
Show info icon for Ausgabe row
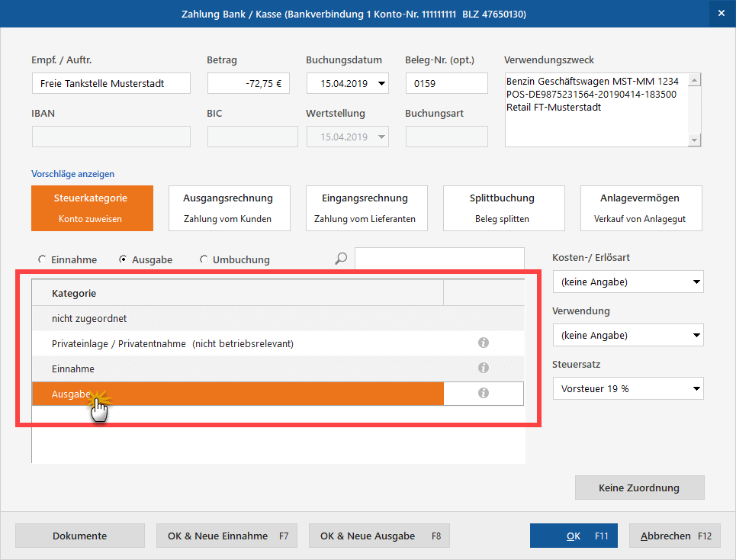coord(483,393)
